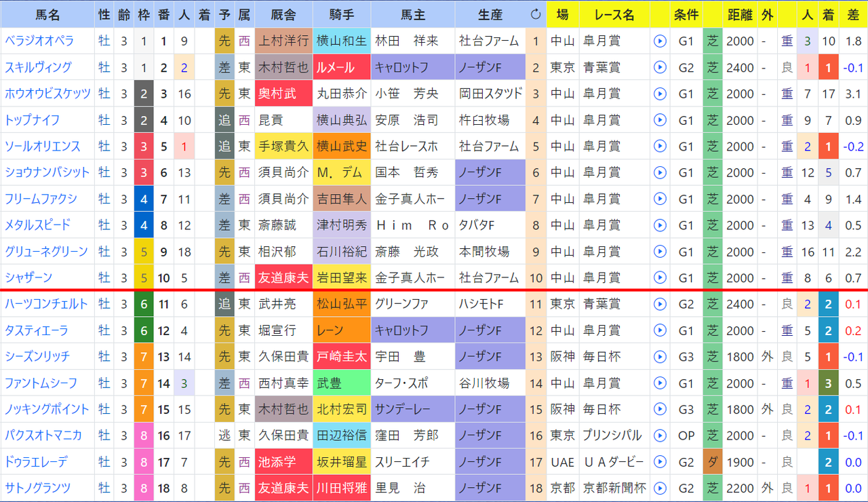Open the horse page for ハーツコンチェルト
This screenshot has height=502, width=868.
(x=47, y=304)
